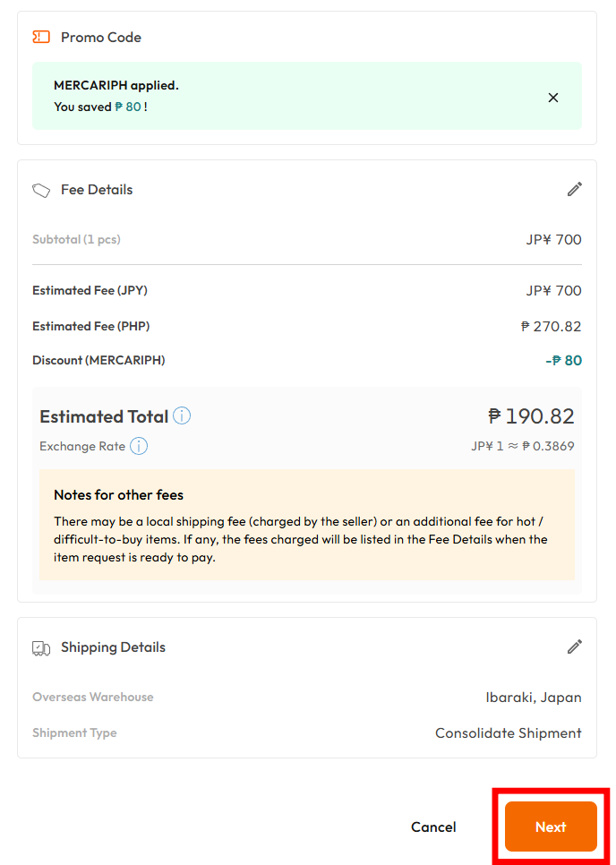Image resolution: width=616 pixels, height=865 pixels.
Task: Select the Ibaraki, Japan warehouse value
Action: [x=534, y=698]
